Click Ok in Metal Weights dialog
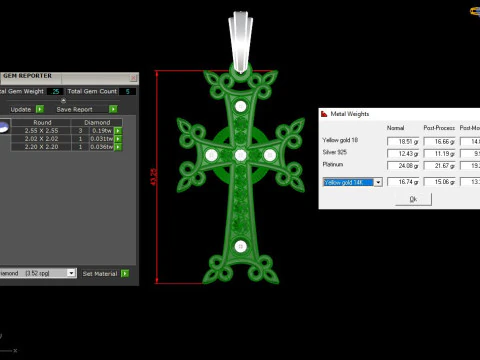 pyautogui.click(x=413, y=199)
